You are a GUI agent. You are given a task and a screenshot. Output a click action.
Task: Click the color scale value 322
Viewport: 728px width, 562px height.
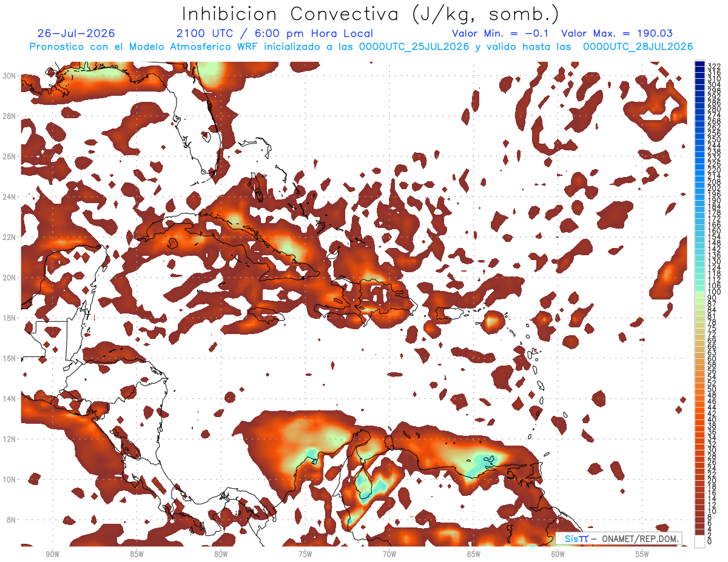click(714, 65)
